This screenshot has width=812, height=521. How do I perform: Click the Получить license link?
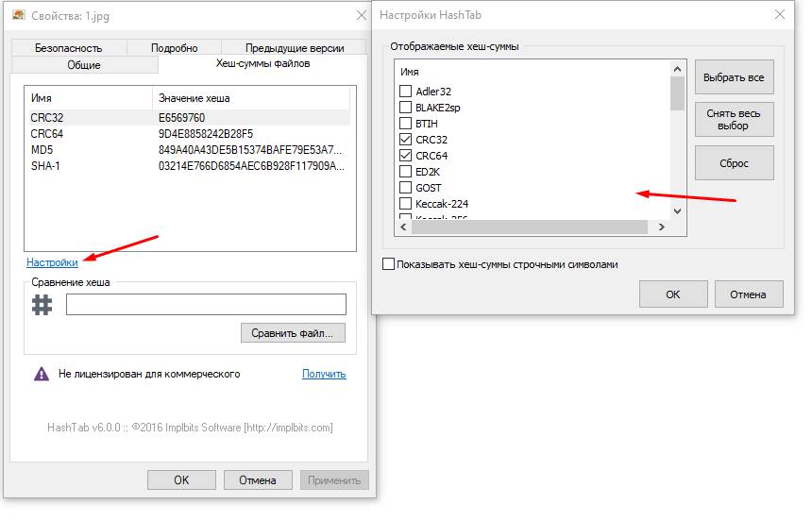point(324,374)
